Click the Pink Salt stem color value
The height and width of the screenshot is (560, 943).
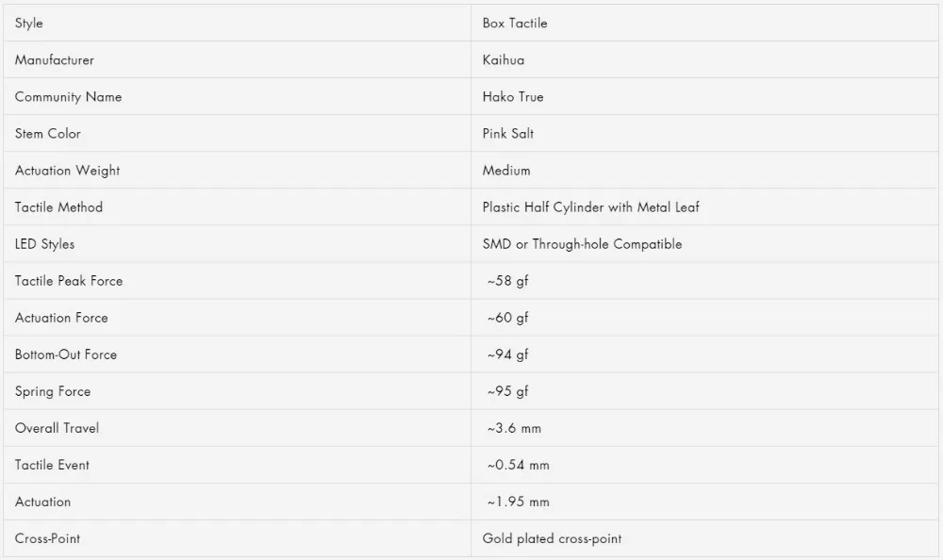[508, 134]
